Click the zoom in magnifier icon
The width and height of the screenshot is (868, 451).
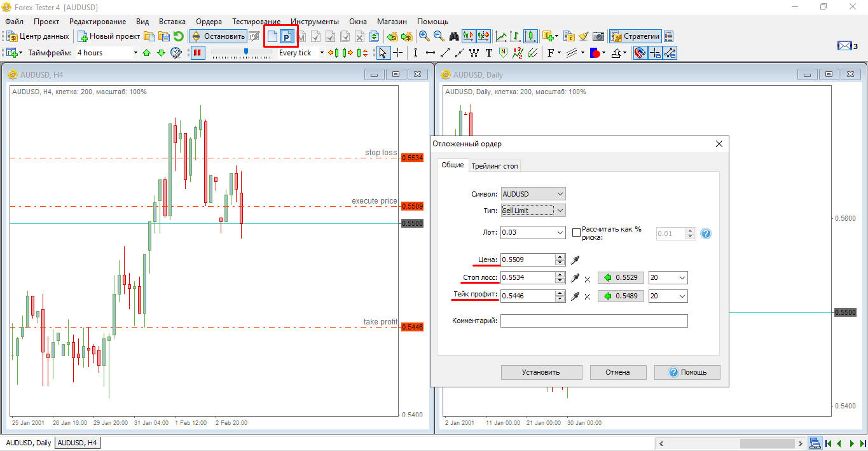click(424, 37)
